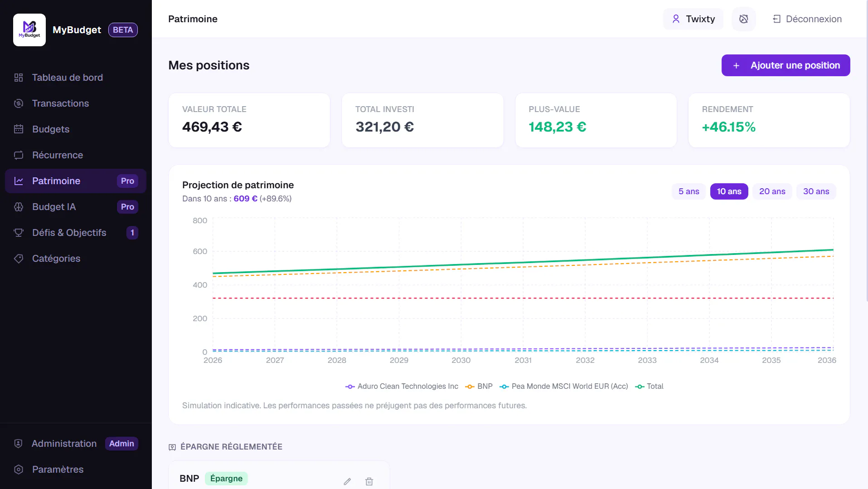This screenshot has height=489, width=868.
Task: Click the Budgets calendar icon
Action: (19, 129)
